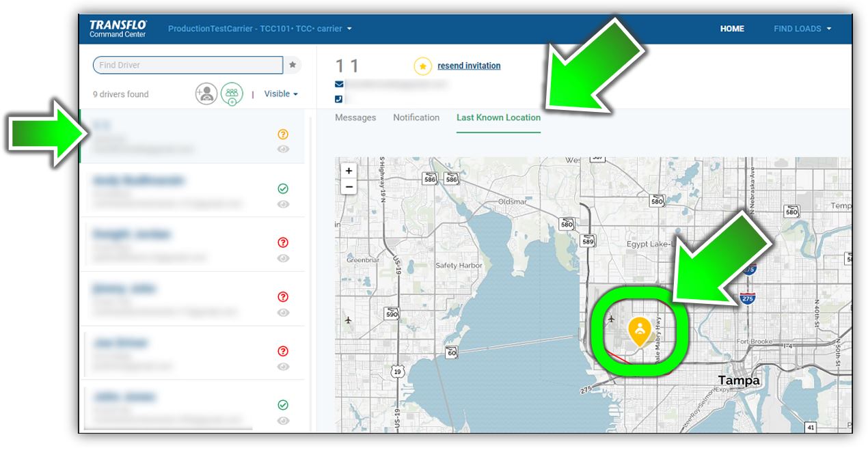Open the Notification tab

click(x=416, y=117)
